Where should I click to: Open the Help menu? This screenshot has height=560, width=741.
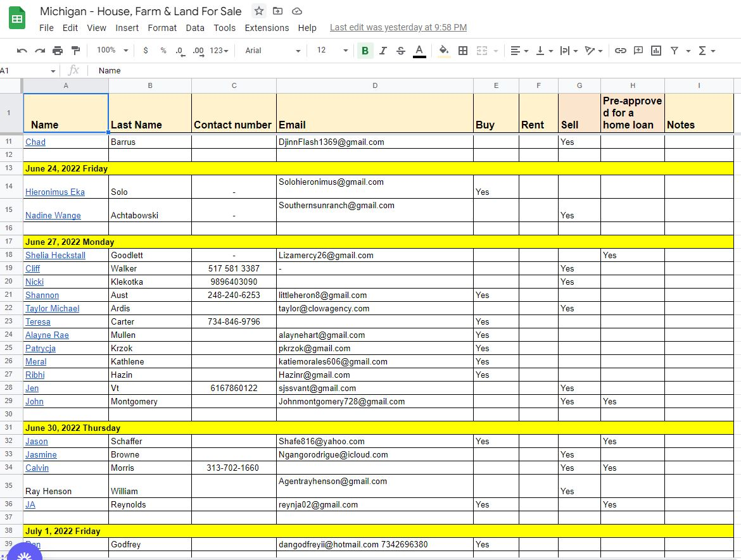(x=307, y=28)
